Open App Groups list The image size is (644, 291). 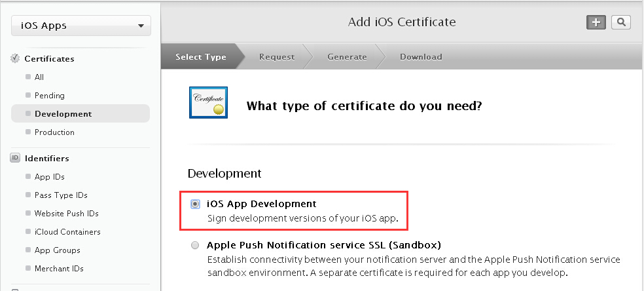pyautogui.click(x=57, y=250)
